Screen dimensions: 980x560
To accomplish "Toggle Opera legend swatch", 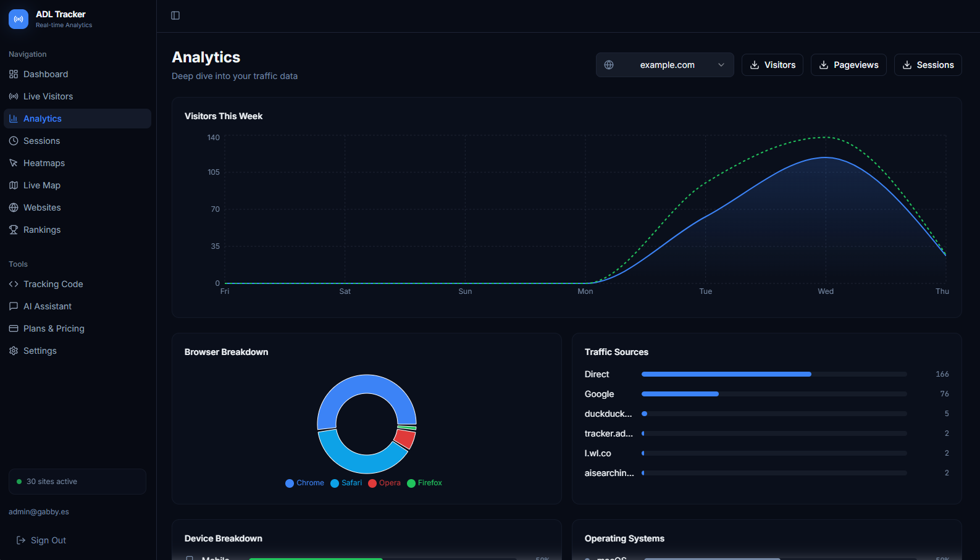I will click(x=372, y=483).
